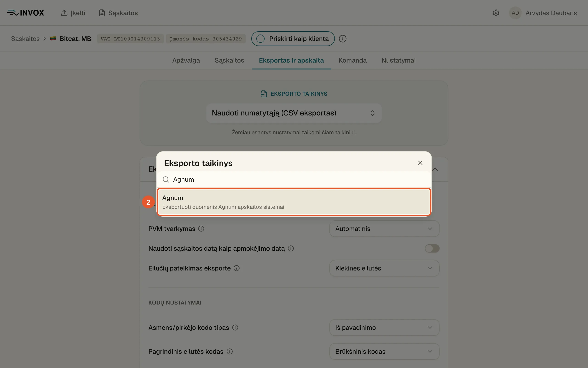The height and width of the screenshot is (368, 588).
Task: Click the info icon beside Priskirti kaip klientą
Action: [x=343, y=39]
